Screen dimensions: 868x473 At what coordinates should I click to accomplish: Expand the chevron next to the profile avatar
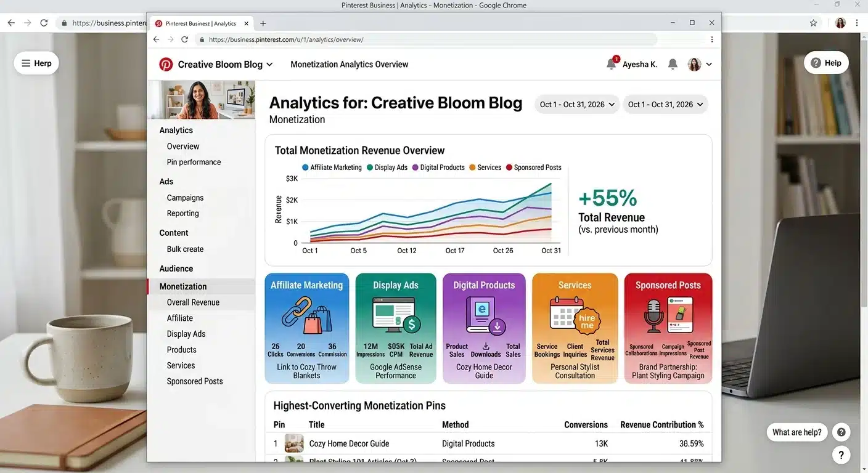(x=709, y=64)
